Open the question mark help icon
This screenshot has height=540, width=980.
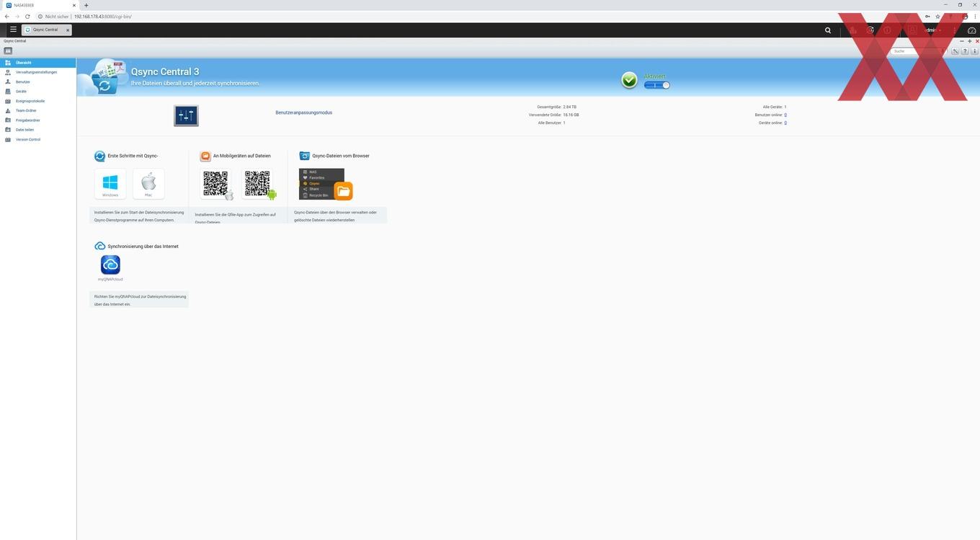(x=965, y=51)
